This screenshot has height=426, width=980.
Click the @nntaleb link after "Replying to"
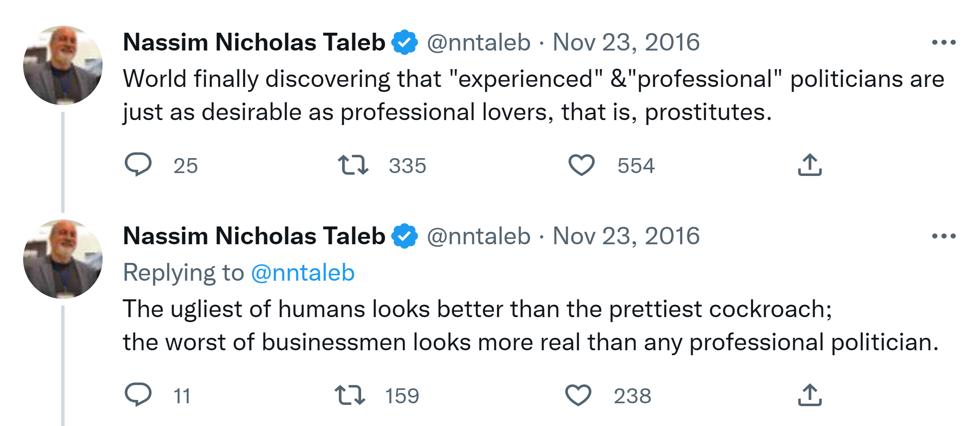[303, 272]
